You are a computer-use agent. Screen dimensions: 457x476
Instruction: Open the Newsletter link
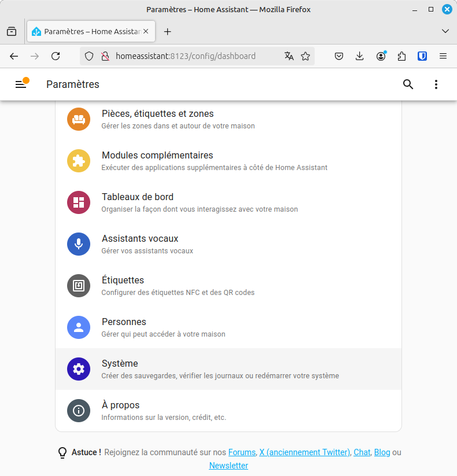pos(228,466)
